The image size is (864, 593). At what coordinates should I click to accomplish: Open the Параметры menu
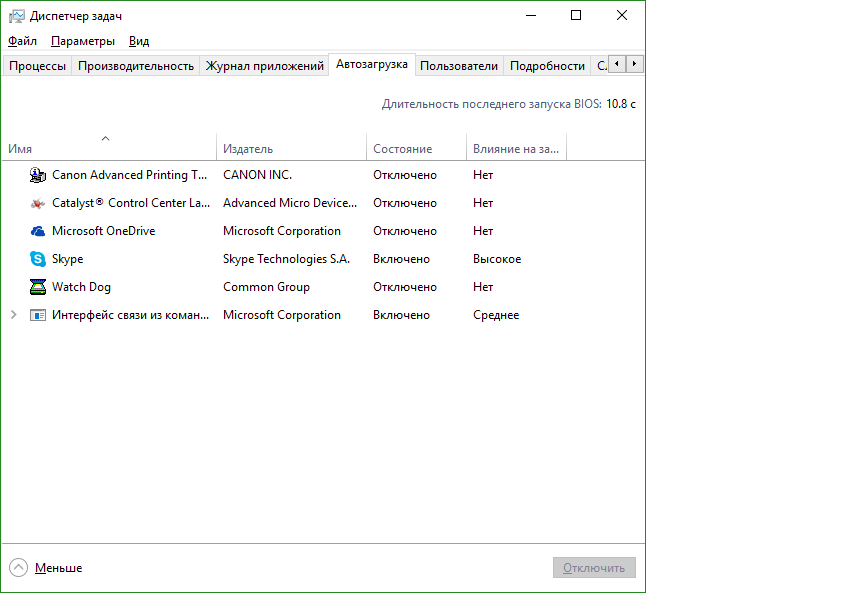[83, 41]
